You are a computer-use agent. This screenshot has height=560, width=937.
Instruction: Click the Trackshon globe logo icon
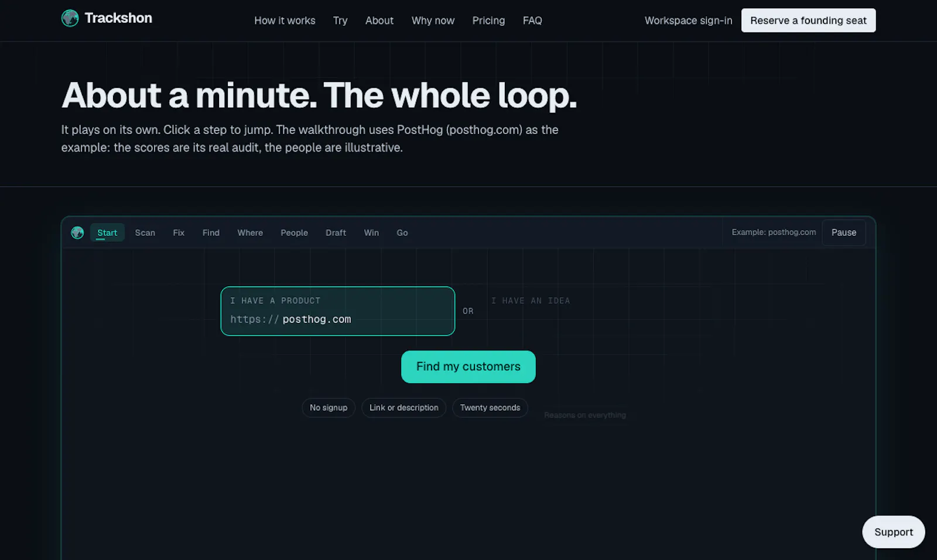[70, 18]
